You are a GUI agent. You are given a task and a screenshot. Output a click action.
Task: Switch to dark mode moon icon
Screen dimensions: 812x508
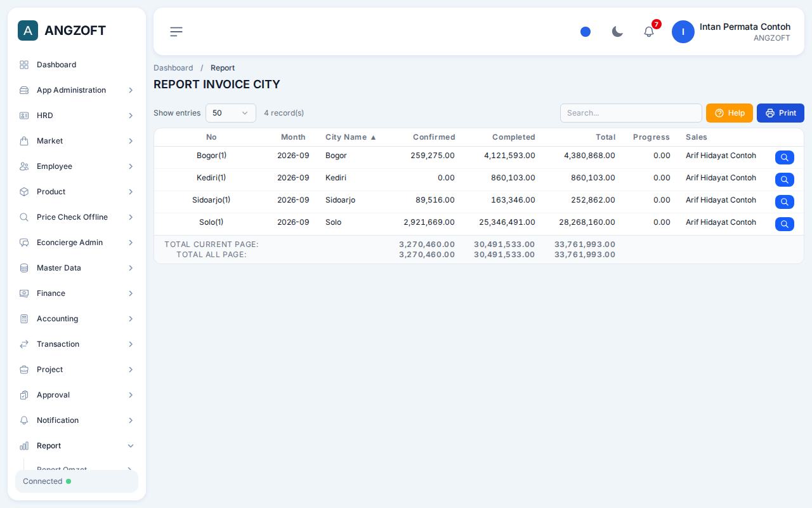click(x=617, y=32)
